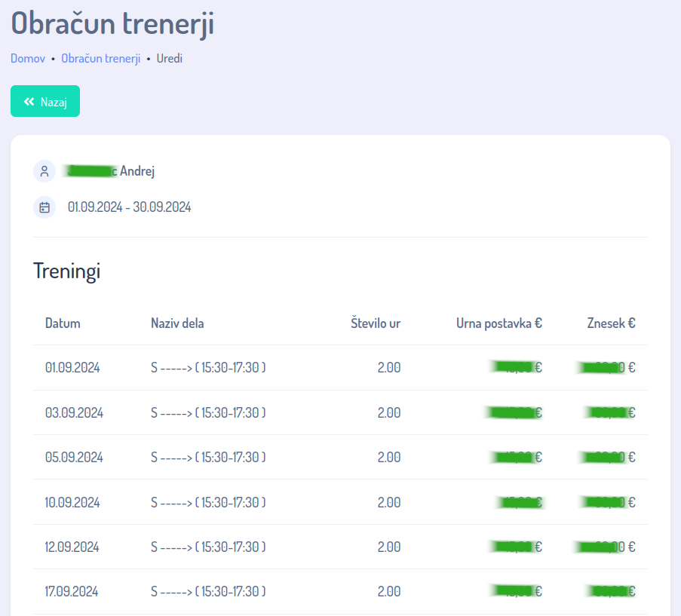Sort by the Datum column header
This screenshot has height=616, width=681.
click(x=63, y=323)
